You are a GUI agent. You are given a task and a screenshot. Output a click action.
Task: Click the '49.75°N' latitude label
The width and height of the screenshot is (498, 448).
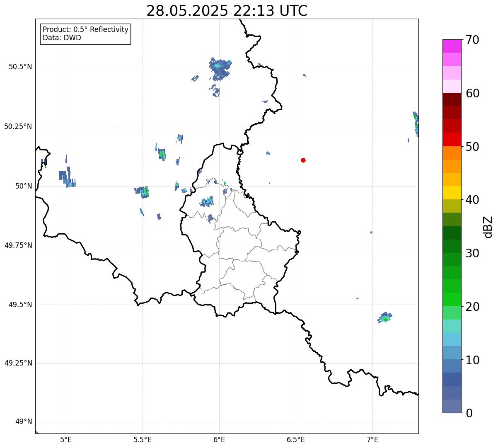(x=18, y=245)
